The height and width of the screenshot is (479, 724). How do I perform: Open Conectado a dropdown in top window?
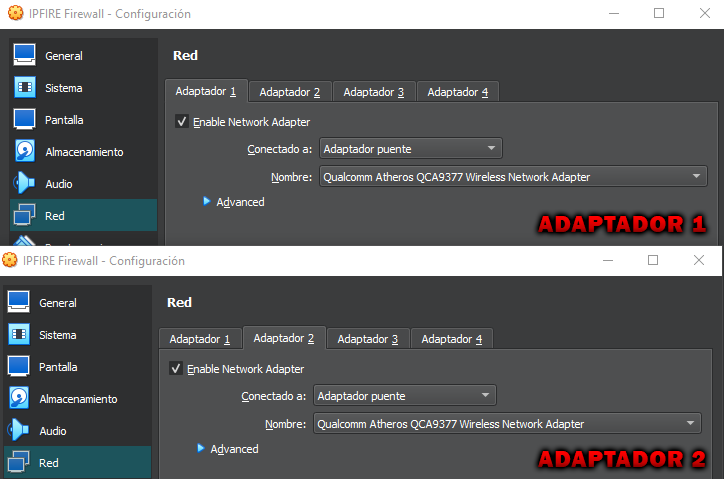point(410,149)
